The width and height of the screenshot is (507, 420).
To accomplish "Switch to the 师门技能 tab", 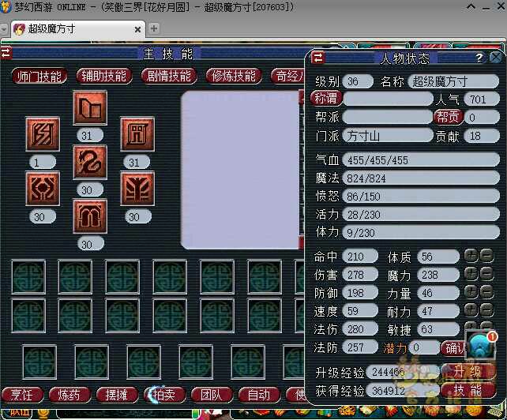I will 39,77.
